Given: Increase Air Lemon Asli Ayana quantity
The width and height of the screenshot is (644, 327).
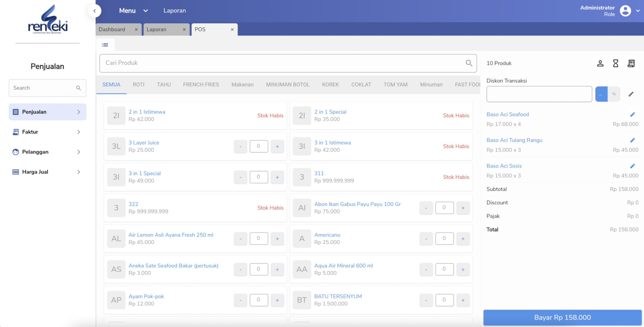Looking at the screenshot, I should (277, 239).
